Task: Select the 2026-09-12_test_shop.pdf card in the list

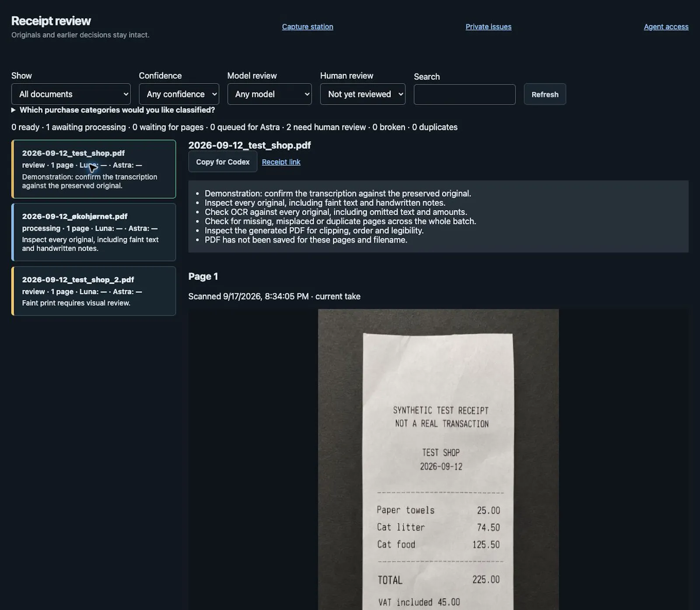Action: click(x=94, y=169)
